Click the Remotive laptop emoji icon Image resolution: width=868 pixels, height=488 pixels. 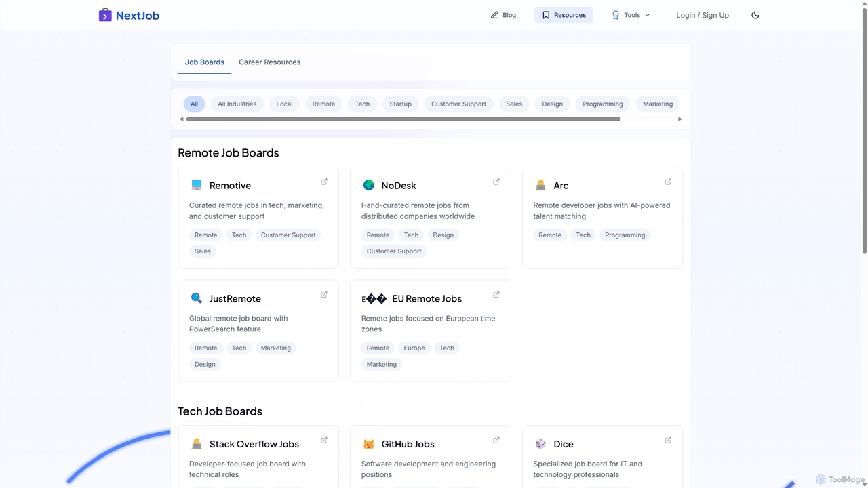[x=197, y=185]
